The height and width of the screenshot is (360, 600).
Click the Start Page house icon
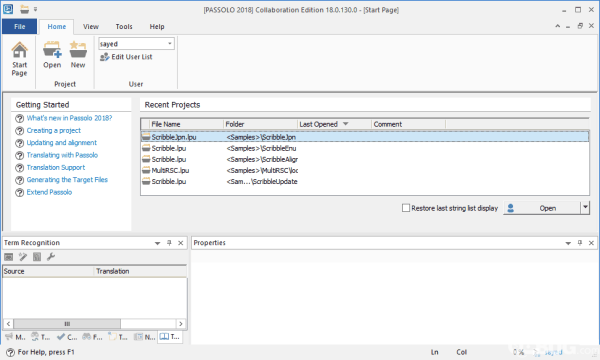coord(19,50)
